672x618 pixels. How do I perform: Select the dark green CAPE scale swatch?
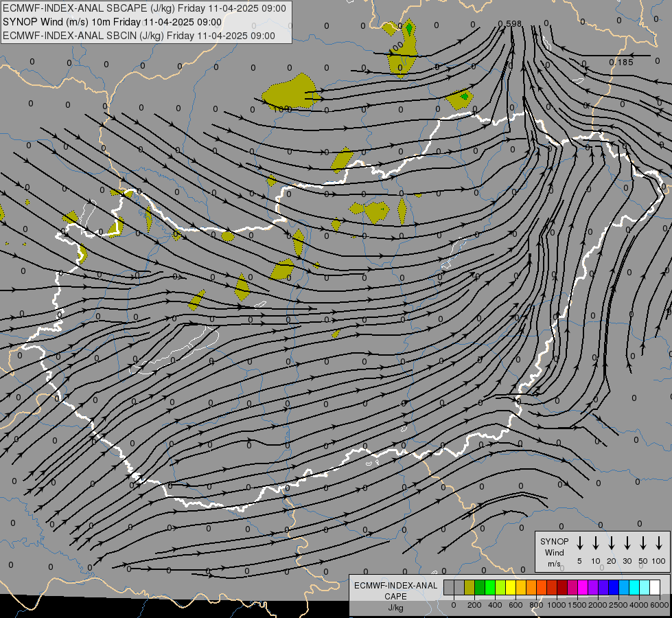480,588
